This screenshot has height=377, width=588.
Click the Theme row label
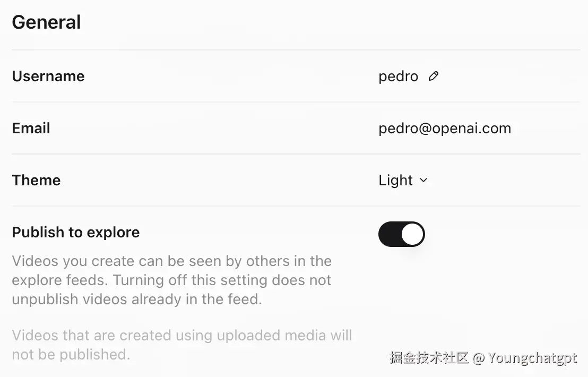click(x=36, y=181)
